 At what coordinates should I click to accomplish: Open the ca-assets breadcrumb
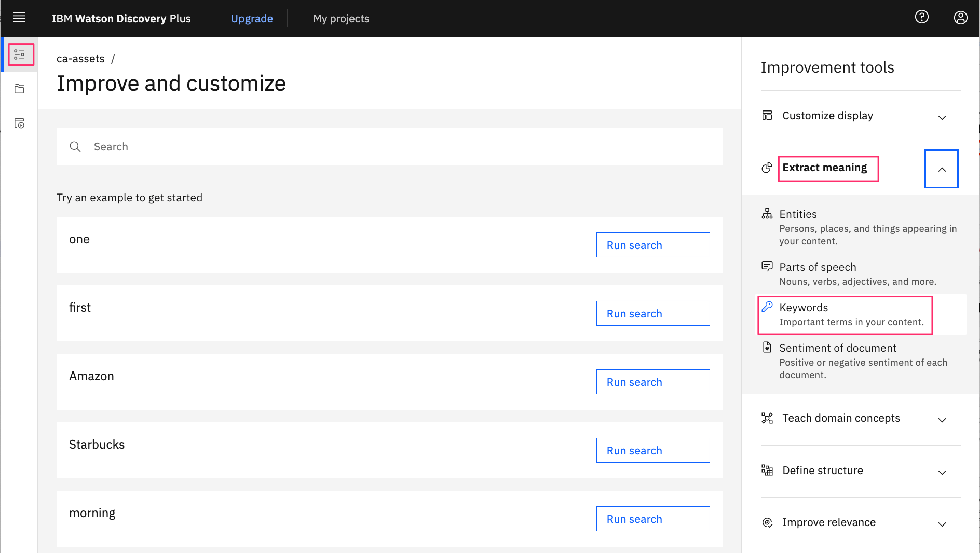coord(80,59)
